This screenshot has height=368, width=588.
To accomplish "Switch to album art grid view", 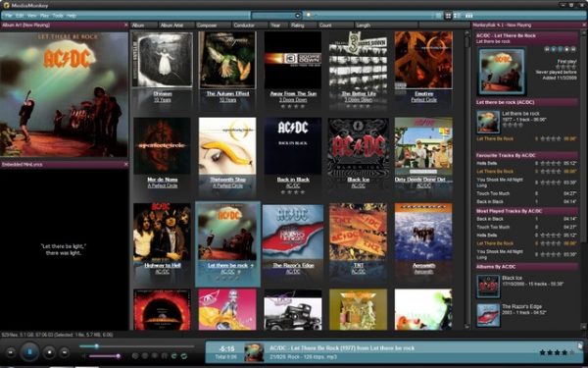I will (448, 16).
